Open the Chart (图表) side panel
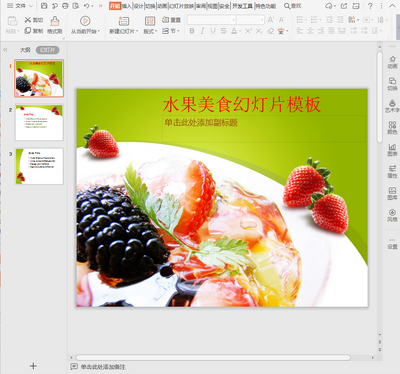The width and height of the screenshot is (400, 374). (392, 150)
